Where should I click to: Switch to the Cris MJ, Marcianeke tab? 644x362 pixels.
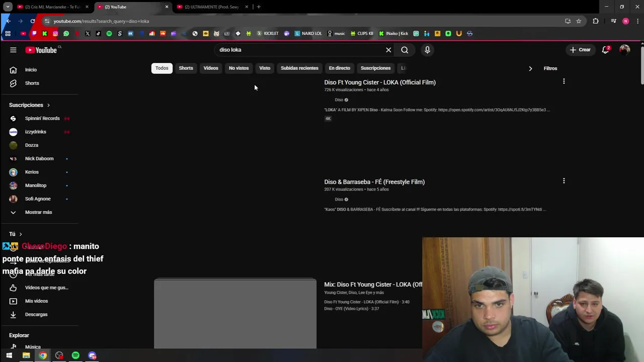53,7
